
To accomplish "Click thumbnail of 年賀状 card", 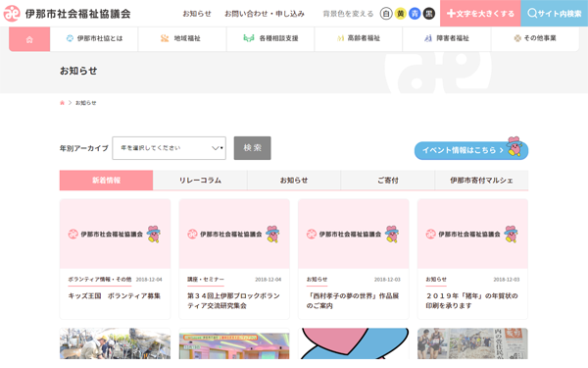I will coord(473,234).
